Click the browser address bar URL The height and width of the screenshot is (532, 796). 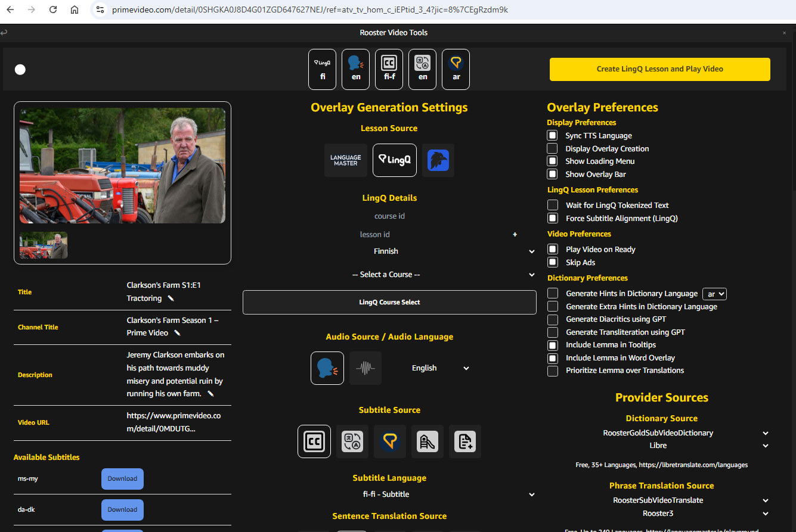coord(310,10)
